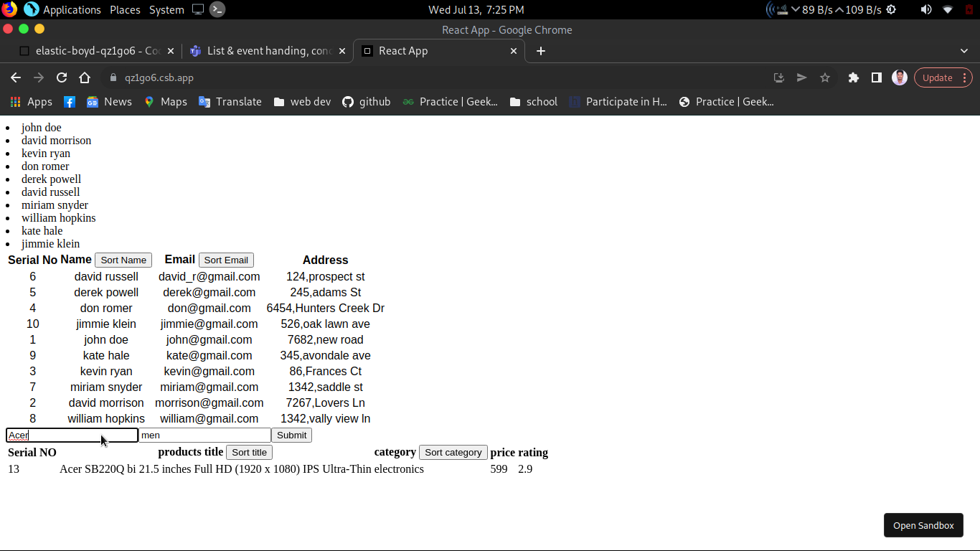This screenshot has width=980, height=551.
Task: Open the Translate bookmark
Action: [230, 102]
